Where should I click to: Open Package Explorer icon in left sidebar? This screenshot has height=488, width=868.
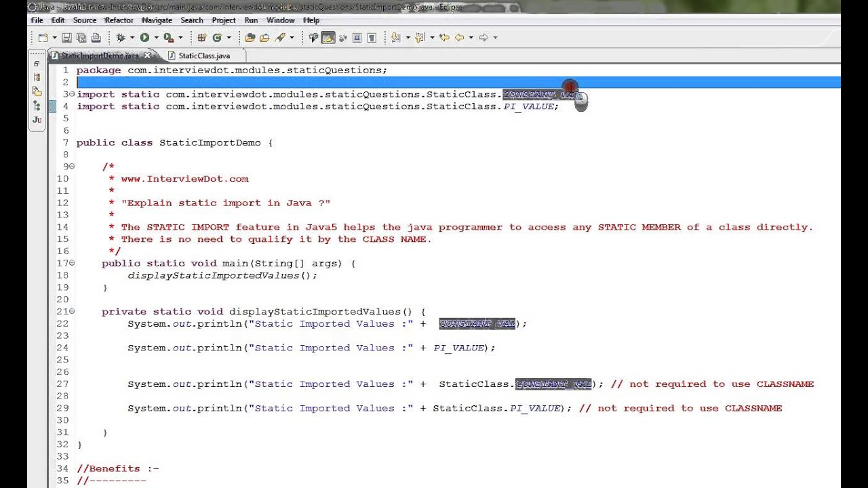(x=37, y=91)
